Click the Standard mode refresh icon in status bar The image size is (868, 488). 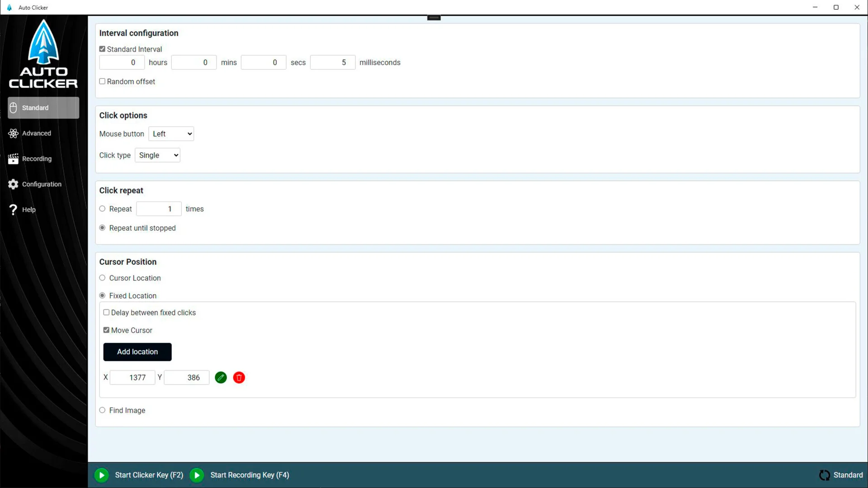click(x=824, y=475)
